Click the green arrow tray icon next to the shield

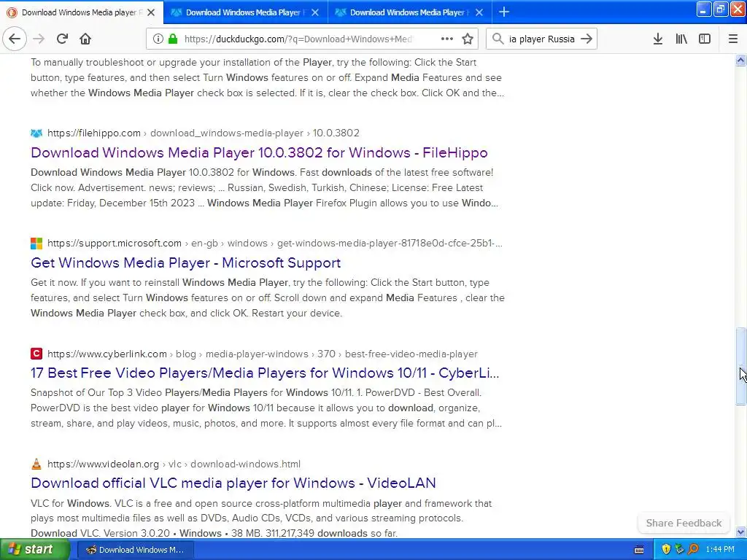[679, 550]
